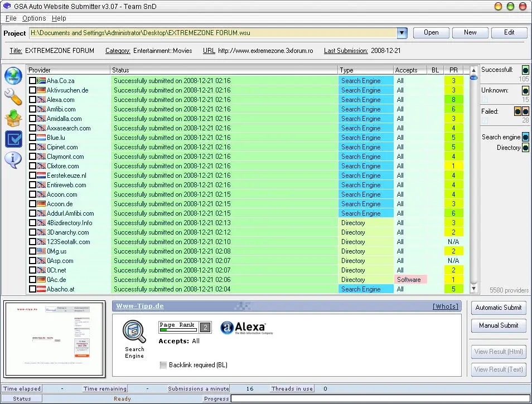Click the flag icon beside 123Seotalk.com
532x404 pixels.
(41, 242)
